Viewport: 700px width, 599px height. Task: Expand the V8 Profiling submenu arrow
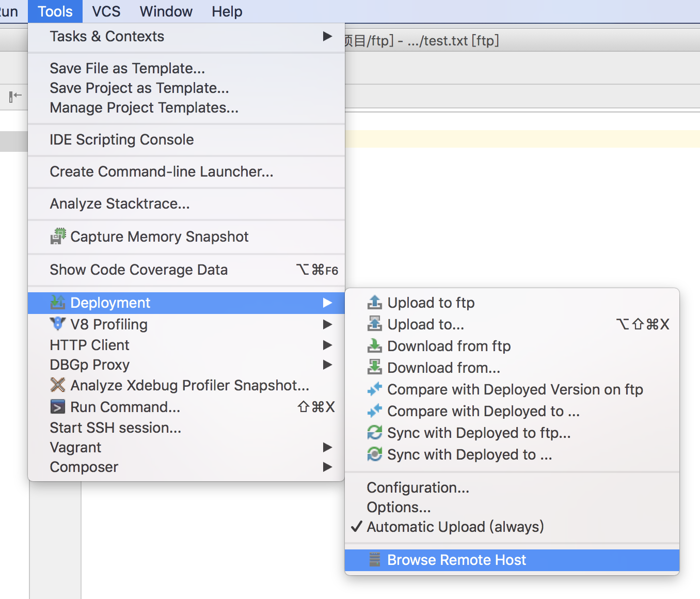tap(327, 324)
